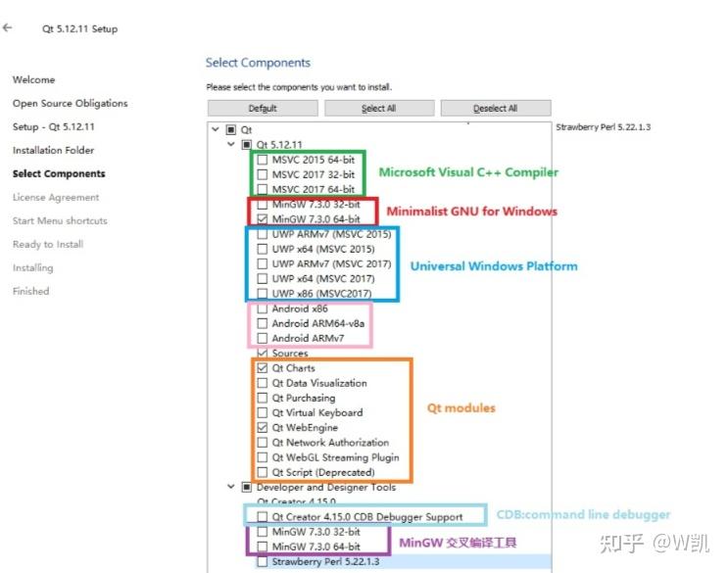Check Qt Purchasing
Screen dimensions: 728x573
pyautogui.click(x=263, y=398)
